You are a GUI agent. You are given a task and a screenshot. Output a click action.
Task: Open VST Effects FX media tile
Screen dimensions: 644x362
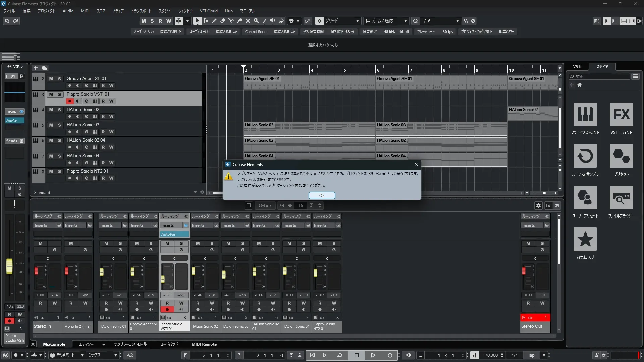click(621, 114)
